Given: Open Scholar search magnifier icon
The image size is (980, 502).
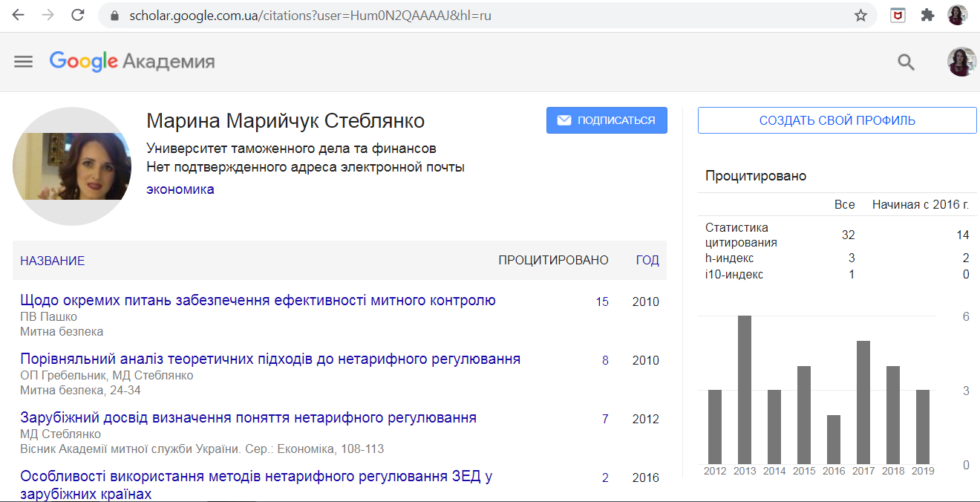Looking at the screenshot, I should 906,62.
